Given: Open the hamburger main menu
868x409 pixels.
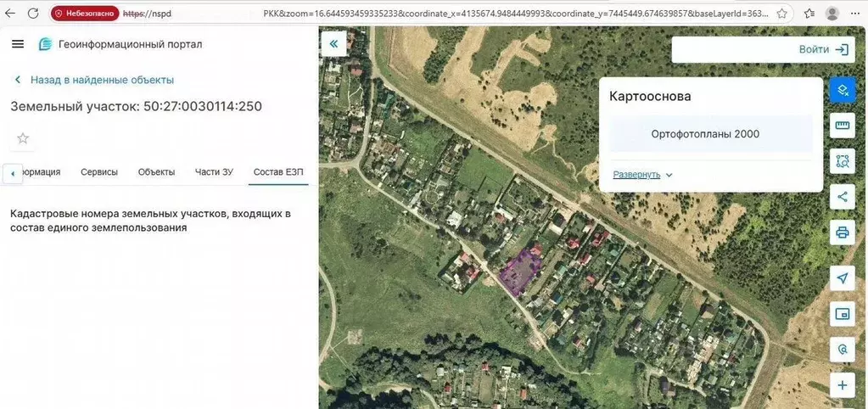Looking at the screenshot, I should pyautogui.click(x=18, y=44).
